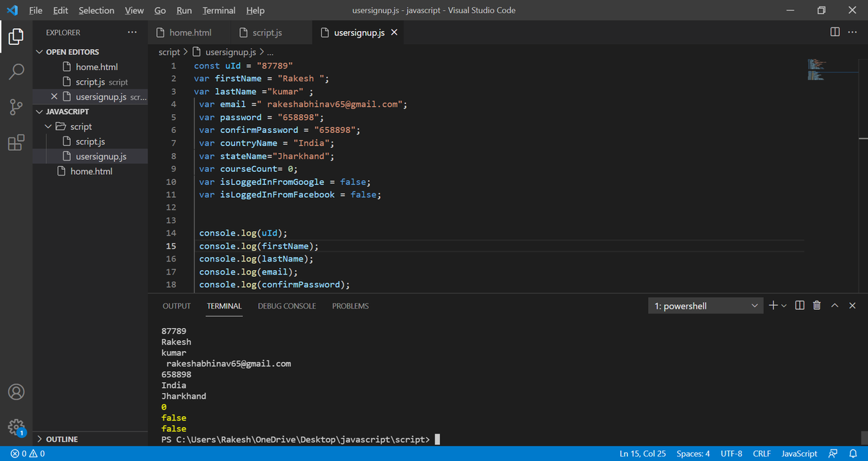
Task: Change line endings via CRLF
Action: [x=762, y=454]
